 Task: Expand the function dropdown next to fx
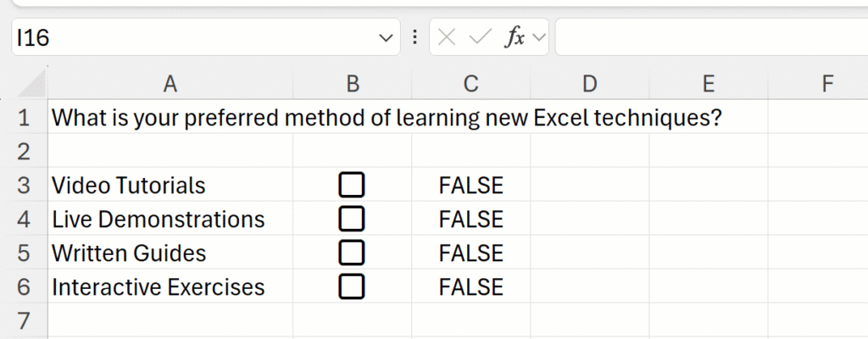pos(539,37)
